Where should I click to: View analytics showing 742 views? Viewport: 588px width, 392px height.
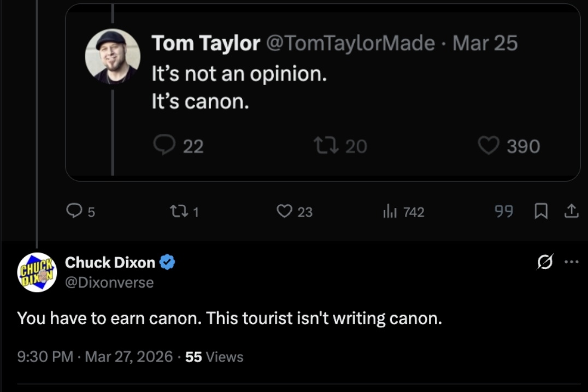[x=389, y=211]
